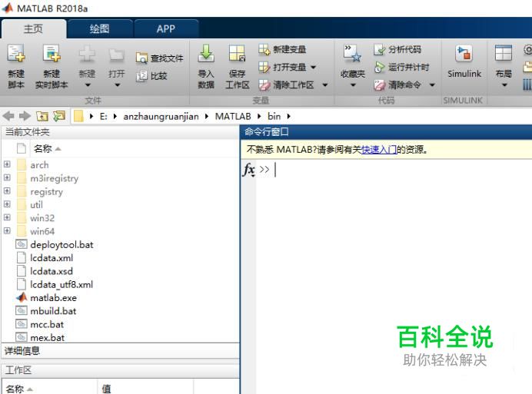Click Analyze Code (分析代码)
Viewport: 532px width, 394px height.
(397, 49)
